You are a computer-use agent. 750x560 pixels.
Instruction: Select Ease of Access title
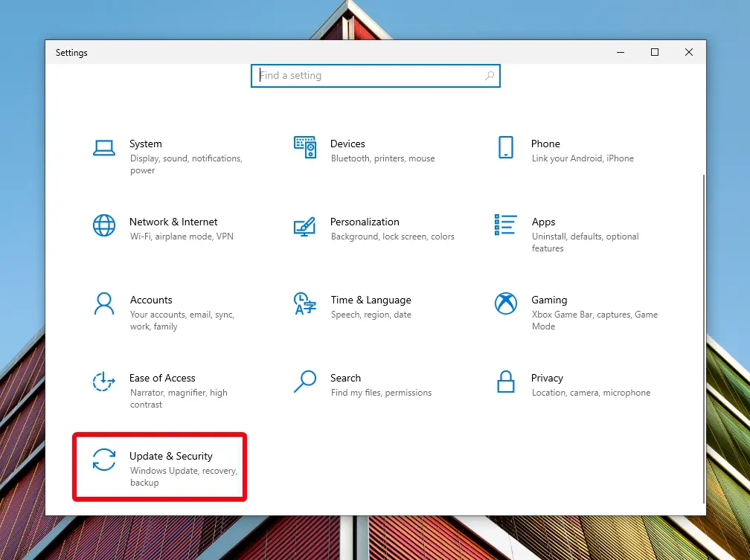tap(162, 378)
